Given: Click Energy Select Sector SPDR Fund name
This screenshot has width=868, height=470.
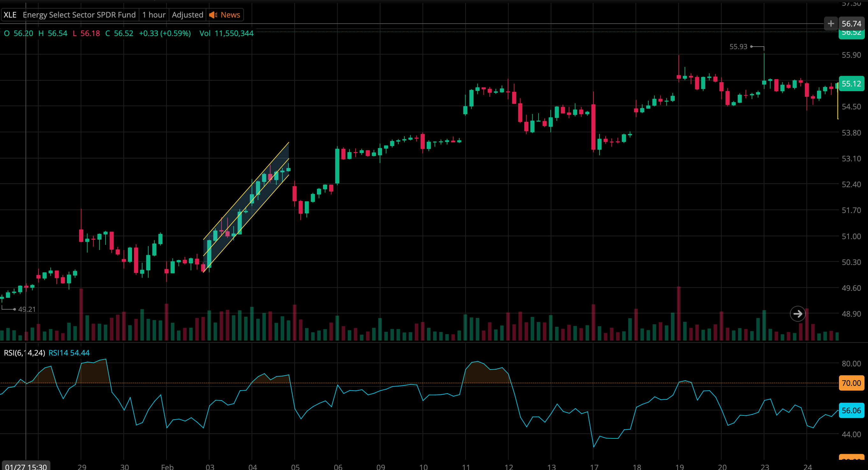Looking at the screenshot, I should 79,15.
